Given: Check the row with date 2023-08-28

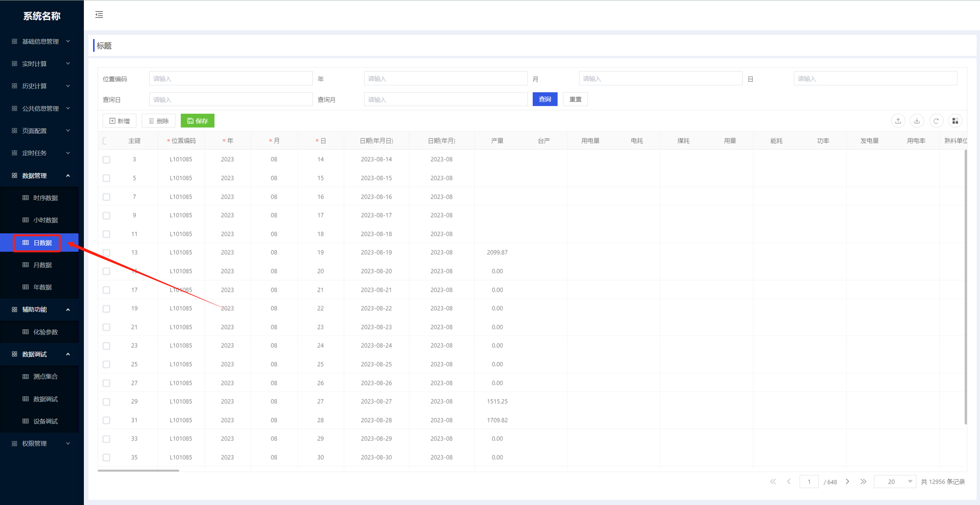Looking at the screenshot, I should 106,420.
